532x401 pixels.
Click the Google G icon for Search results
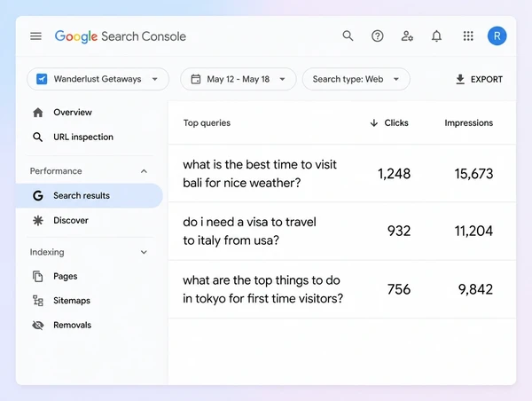(x=37, y=195)
